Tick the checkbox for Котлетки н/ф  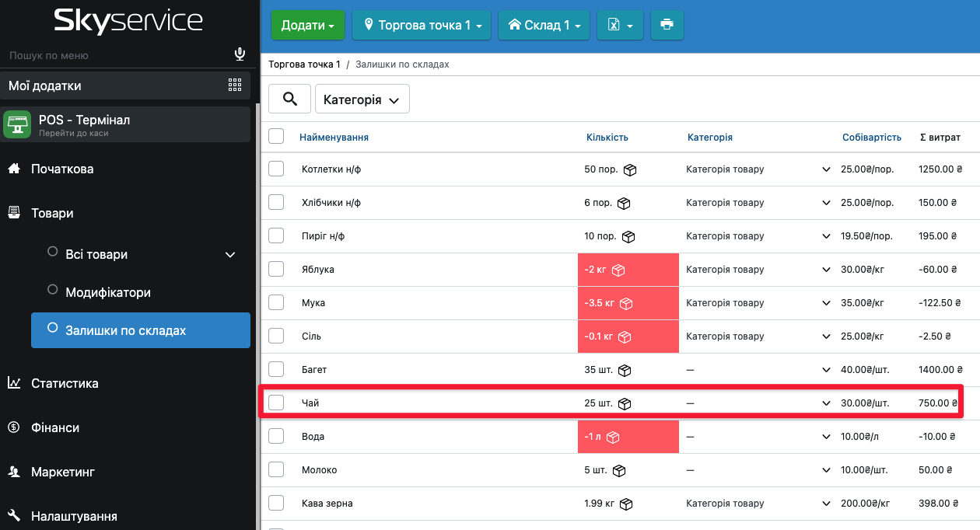[276, 169]
